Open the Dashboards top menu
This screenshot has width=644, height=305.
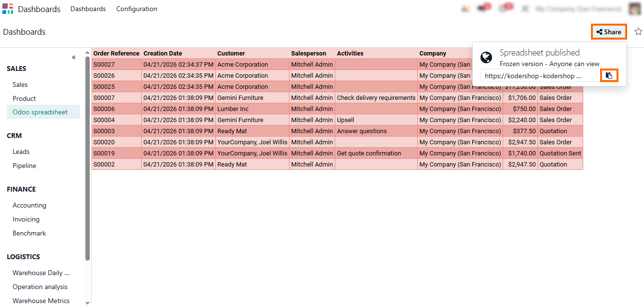pyautogui.click(x=88, y=9)
